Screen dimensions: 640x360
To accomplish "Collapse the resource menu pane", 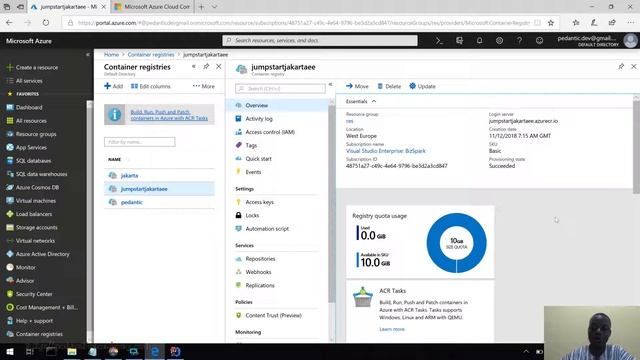I will (330, 84).
